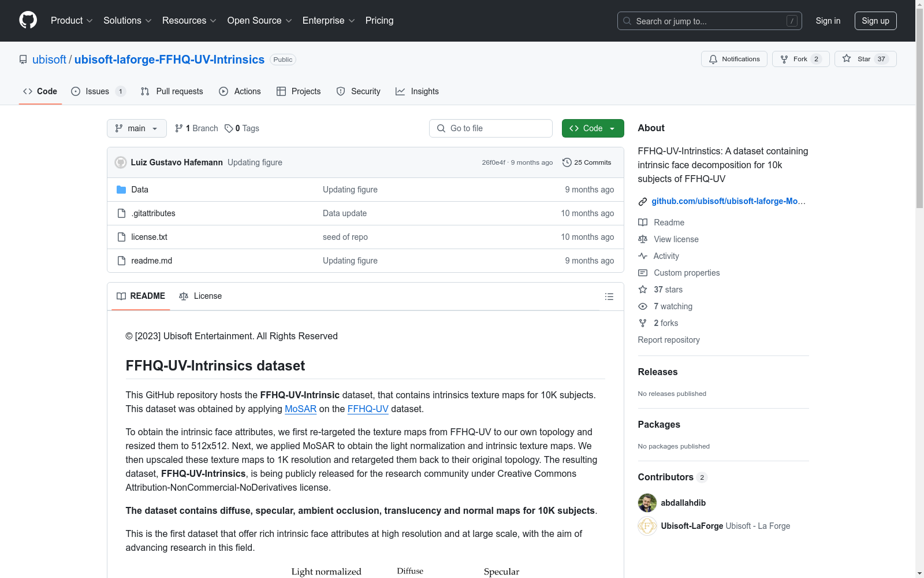Open the Actions tab
The image size is (924, 578).
point(240,91)
